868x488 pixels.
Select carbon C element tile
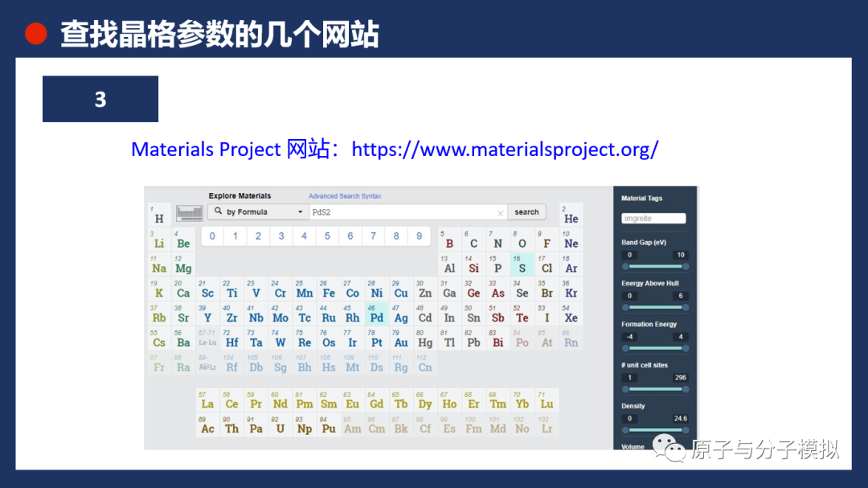[473, 240]
